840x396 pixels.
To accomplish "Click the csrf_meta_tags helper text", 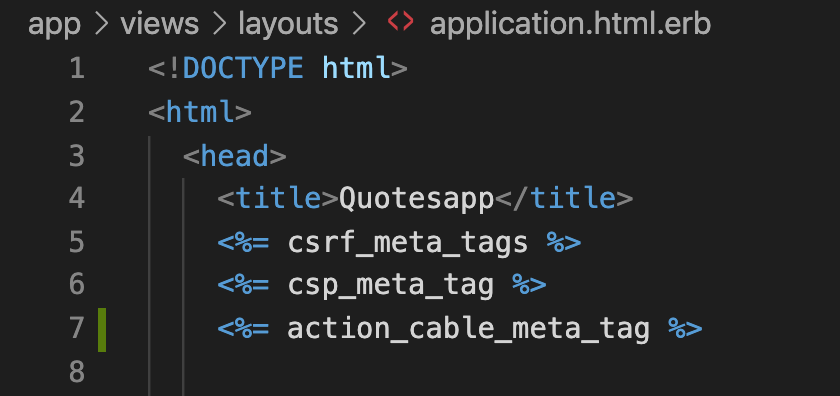I will pos(408,243).
